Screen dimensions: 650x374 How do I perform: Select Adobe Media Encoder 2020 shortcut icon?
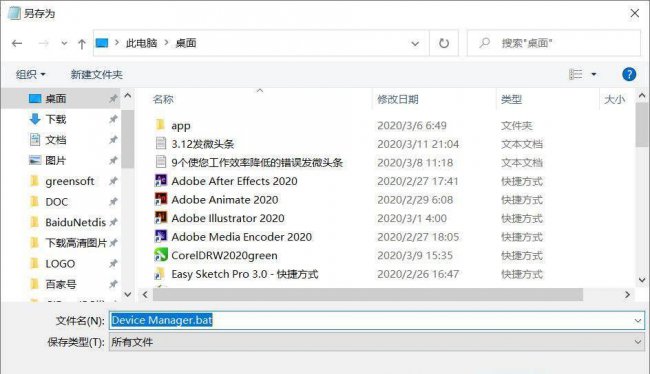pos(160,236)
